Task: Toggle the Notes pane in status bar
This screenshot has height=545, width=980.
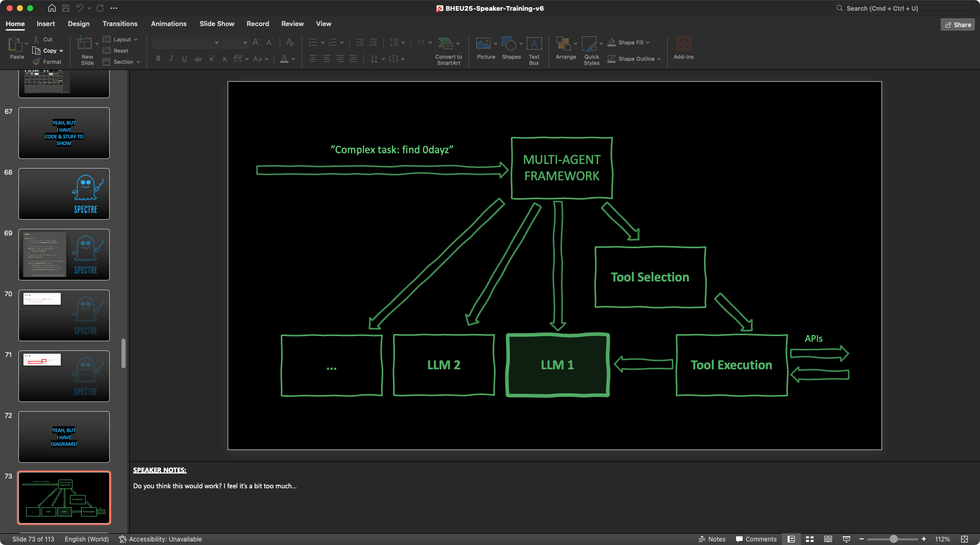Action: tap(712, 539)
